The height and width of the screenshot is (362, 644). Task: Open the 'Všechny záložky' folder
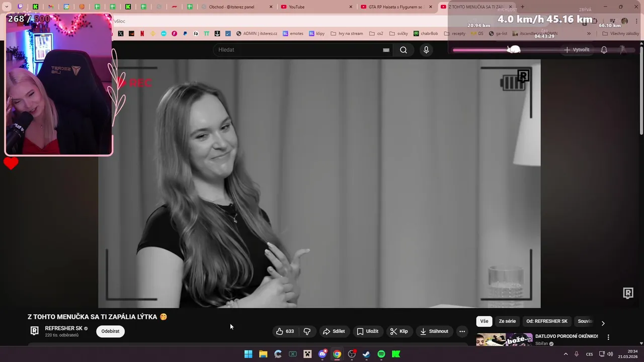pyautogui.click(x=620, y=34)
